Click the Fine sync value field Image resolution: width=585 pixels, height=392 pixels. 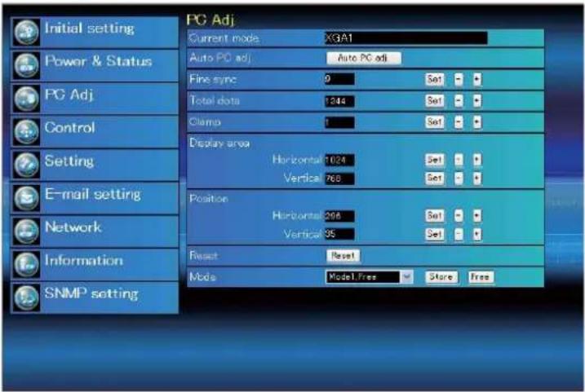coord(339,79)
